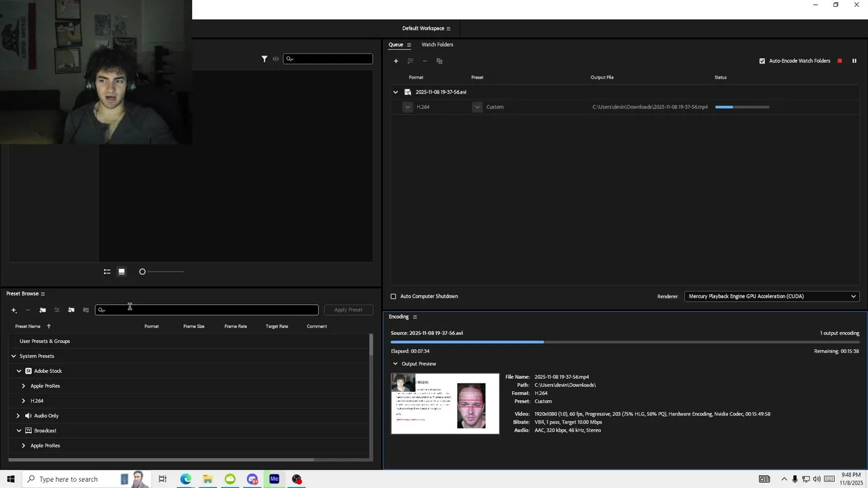Select the Encoding panel tab
The width and height of the screenshot is (868, 488).
point(399,317)
